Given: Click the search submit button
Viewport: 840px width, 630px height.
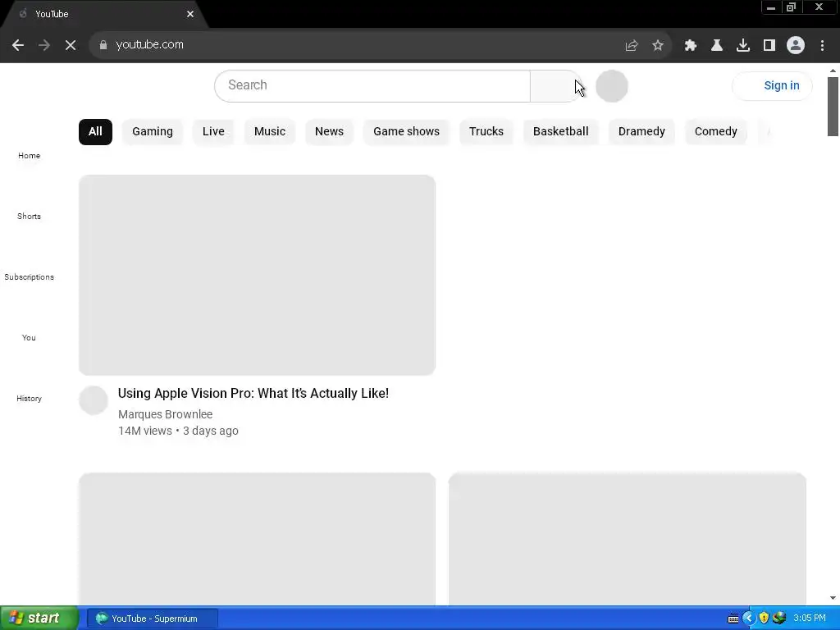Looking at the screenshot, I should click(x=557, y=85).
